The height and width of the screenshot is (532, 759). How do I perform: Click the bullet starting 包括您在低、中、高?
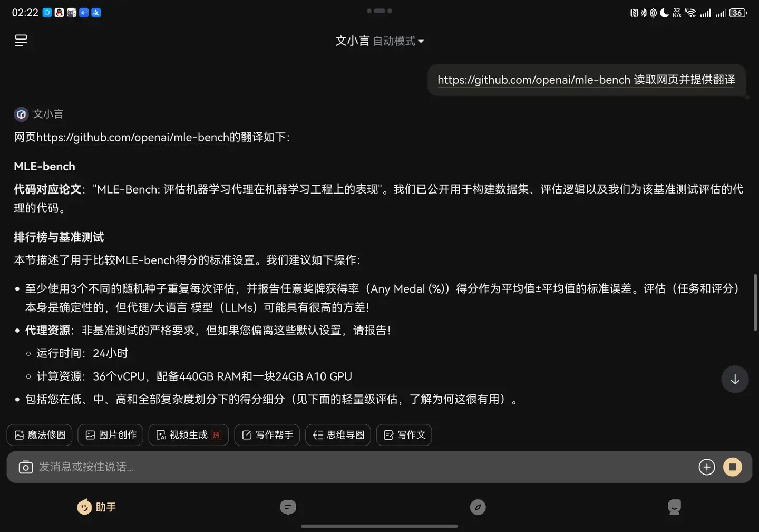click(x=272, y=399)
